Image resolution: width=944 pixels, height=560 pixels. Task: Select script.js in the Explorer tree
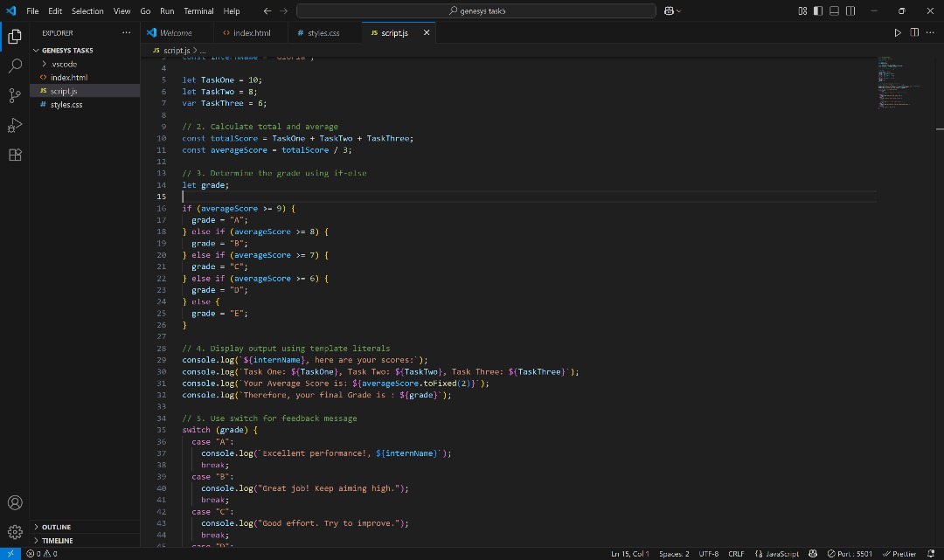(x=85, y=91)
